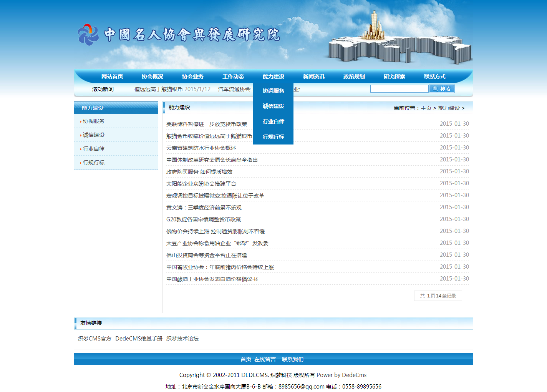
Task: Open 行业自律 in the left sidebar
Action: coord(94,149)
